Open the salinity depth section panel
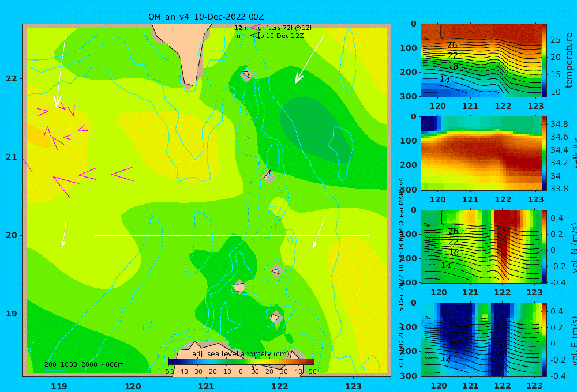The image size is (577, 392). click(481, 153)
